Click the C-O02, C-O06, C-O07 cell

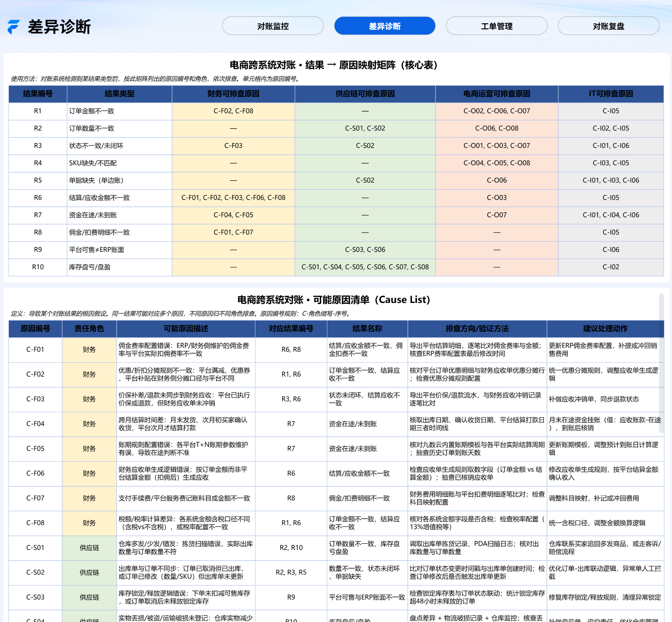(497, 111)
